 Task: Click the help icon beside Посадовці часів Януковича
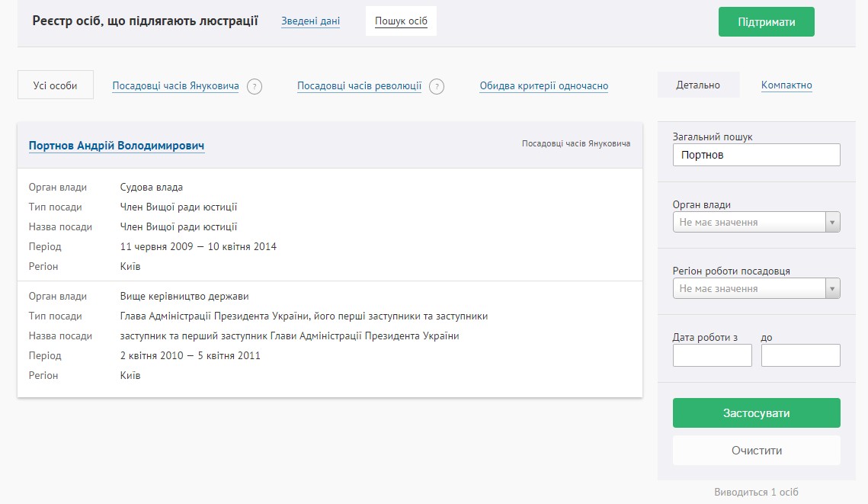click(x=255, y=86)
